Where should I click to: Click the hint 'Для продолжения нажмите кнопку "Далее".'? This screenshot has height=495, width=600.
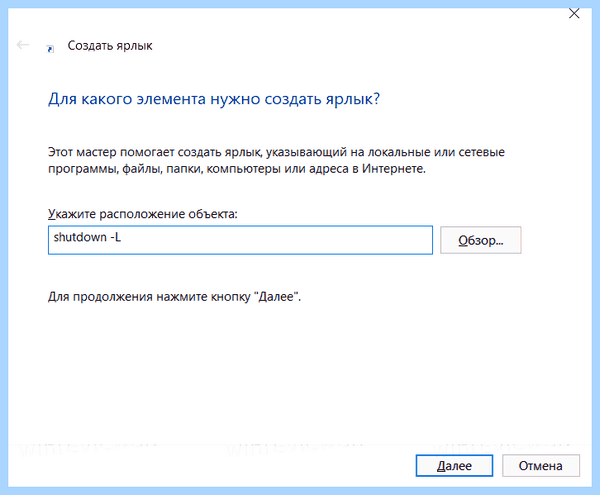click(x=174, y=296)
